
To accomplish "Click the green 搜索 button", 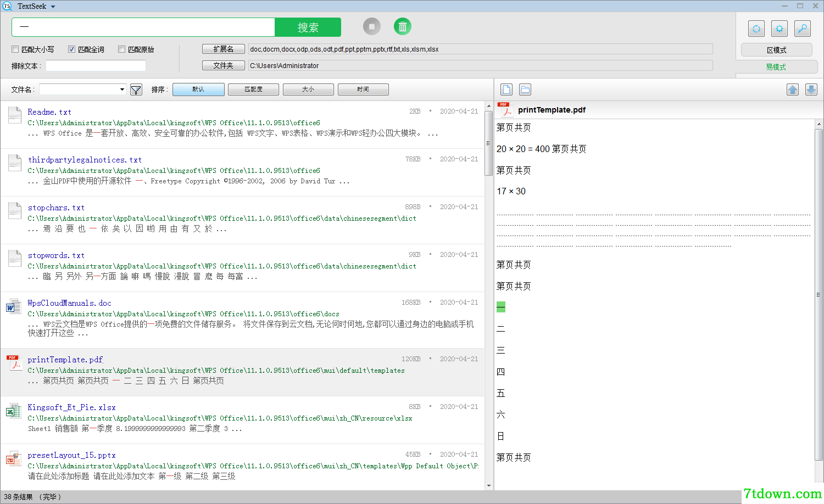I will [308, 27].
